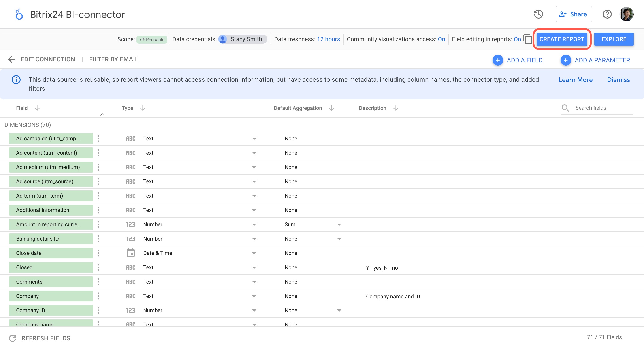Toggle Field editing in reports On setting
The width and height of the screenshot is (644, 350).
point(517,39)
